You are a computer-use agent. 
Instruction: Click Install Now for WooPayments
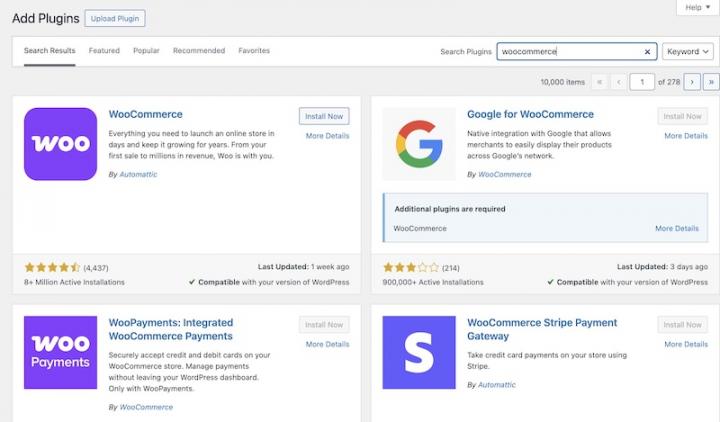pyautogui.click(x=324, y=325)
